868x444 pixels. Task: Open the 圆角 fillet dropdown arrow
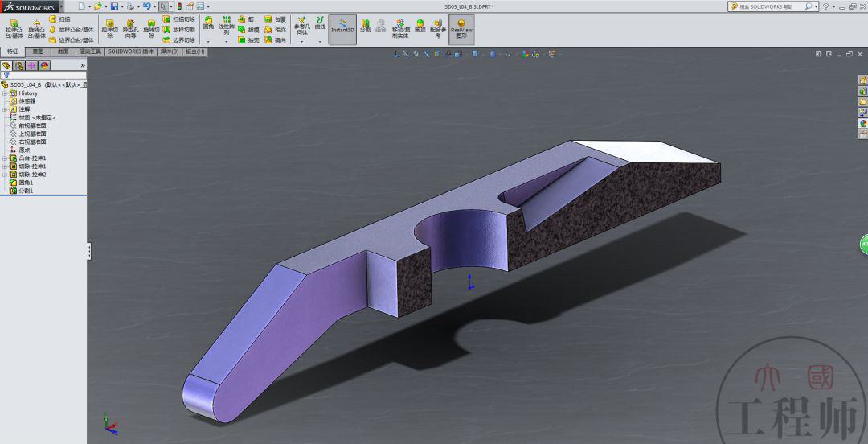tap(208, 42)
